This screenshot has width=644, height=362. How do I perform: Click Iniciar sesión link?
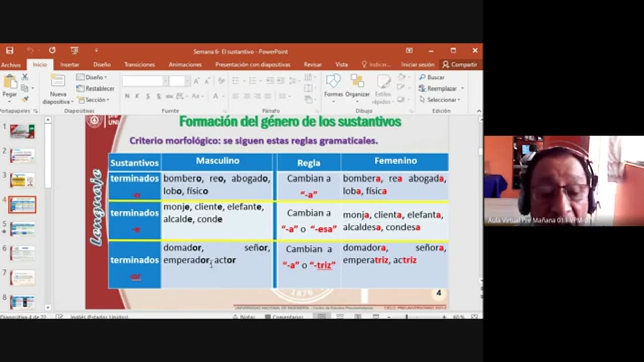point(418,65)
